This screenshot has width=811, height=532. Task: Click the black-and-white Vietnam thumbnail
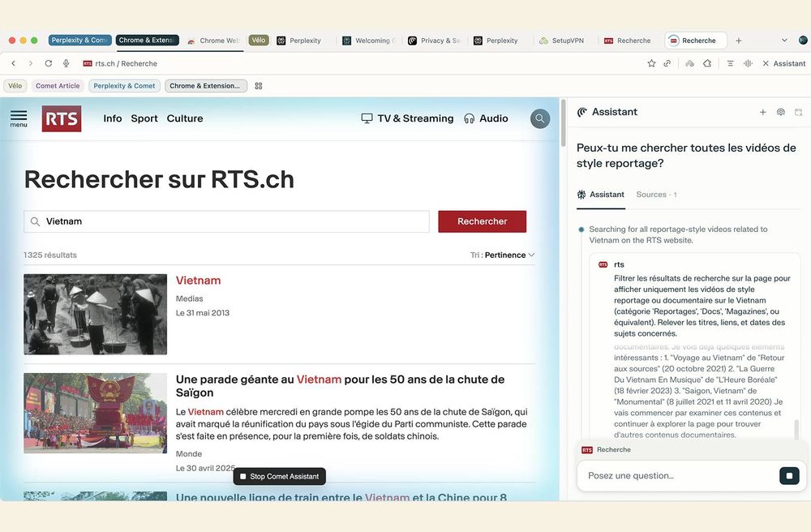(95, 314)
